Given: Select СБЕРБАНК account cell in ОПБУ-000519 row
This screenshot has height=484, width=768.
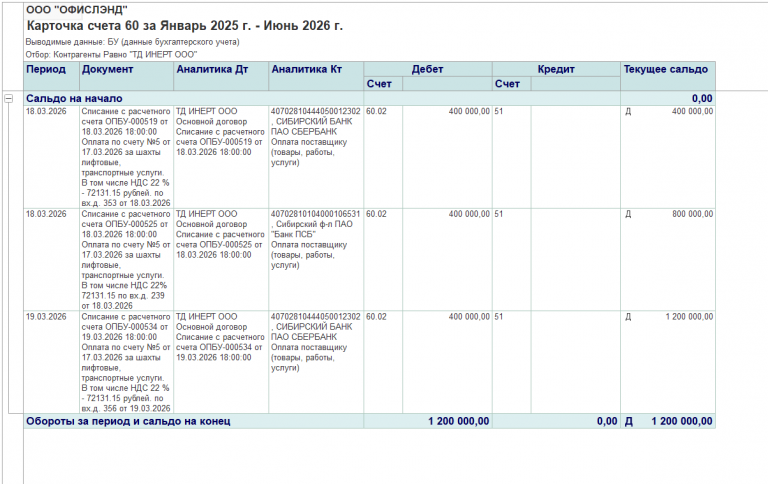Looking at the screenshot, I should 316,157.
